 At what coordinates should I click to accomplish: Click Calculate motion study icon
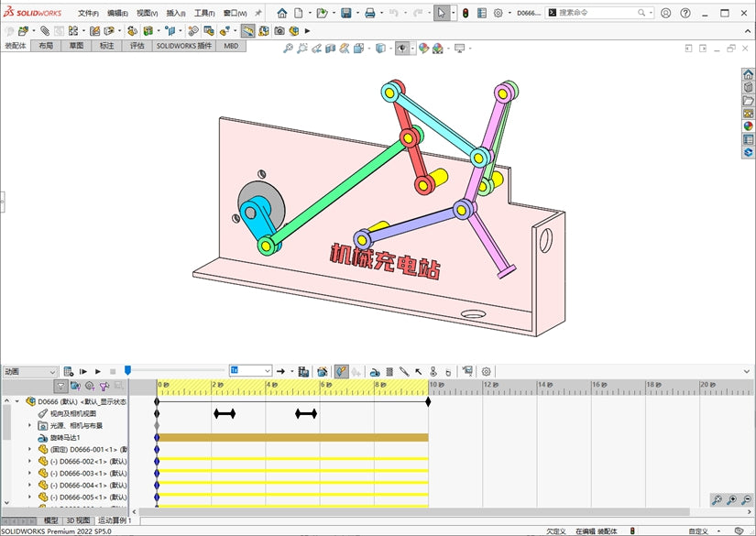[x=69, y=372]
